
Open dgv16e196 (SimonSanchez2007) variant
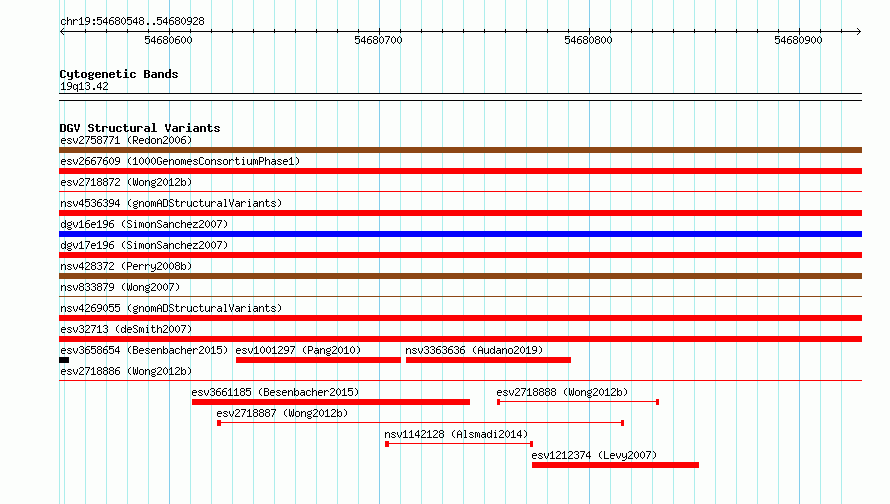pyautogui.click(x=144, y=224)
